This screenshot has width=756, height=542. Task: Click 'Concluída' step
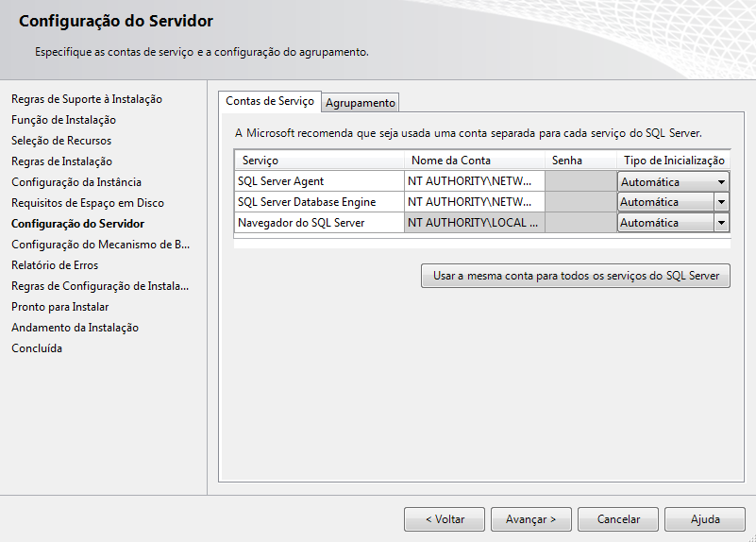[37, 348]
